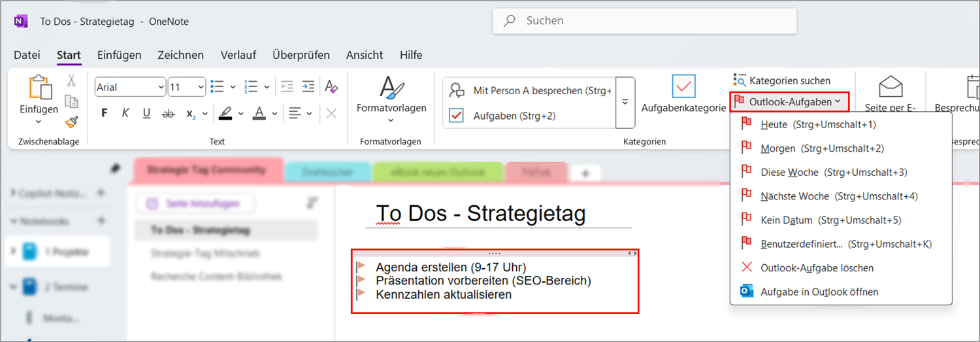Toggle italic text formatting

[x=125, y=113]
